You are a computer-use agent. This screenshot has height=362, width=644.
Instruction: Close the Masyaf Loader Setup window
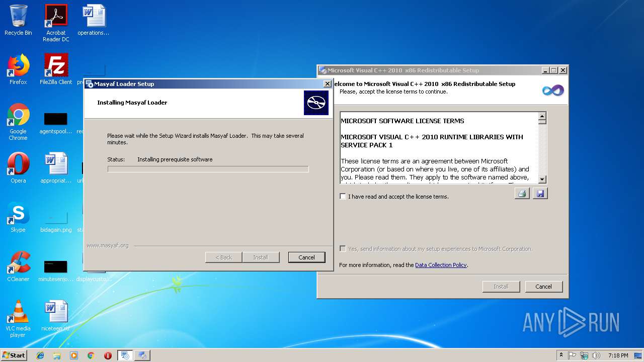327,84
